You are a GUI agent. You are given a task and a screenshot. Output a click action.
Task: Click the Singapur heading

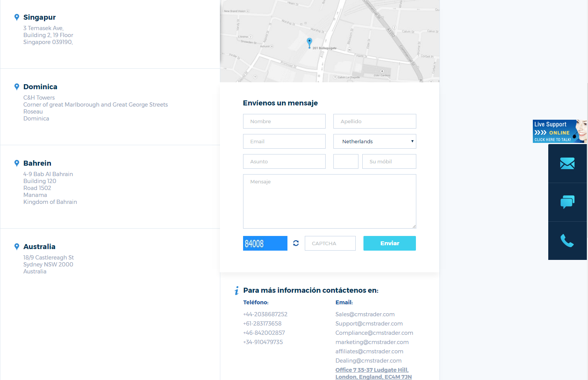click(39, 17)
